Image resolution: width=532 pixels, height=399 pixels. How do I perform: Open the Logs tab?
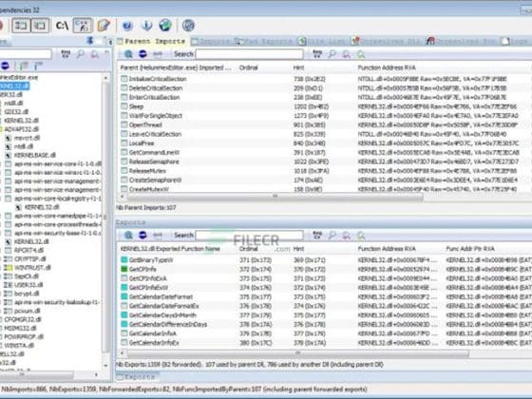click(x=515, y=42)
